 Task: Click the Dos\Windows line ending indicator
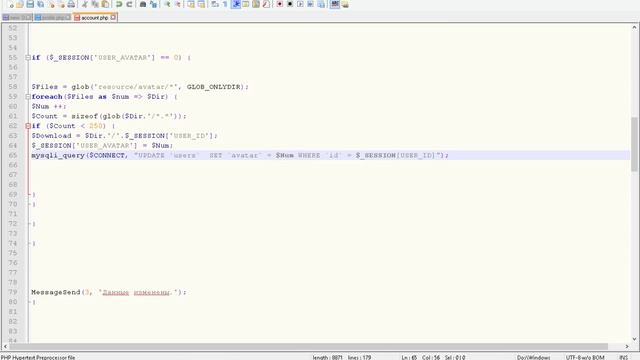(x=533, y=358)
